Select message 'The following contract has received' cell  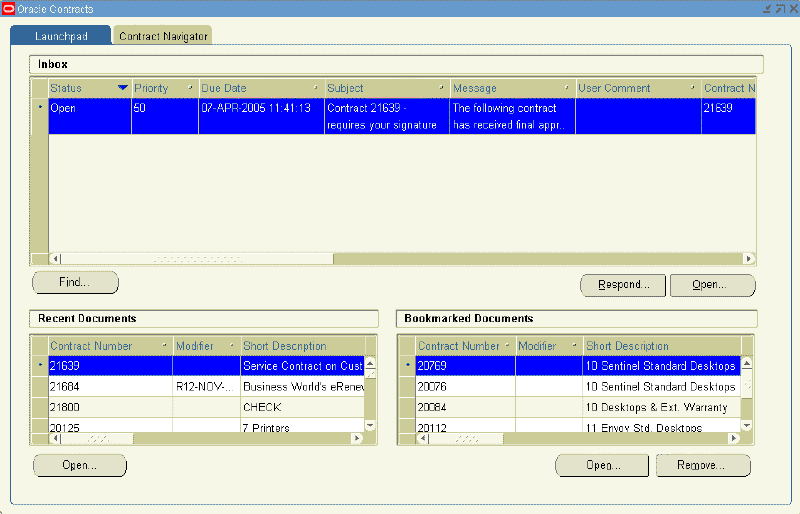click(x=512, y=116)
